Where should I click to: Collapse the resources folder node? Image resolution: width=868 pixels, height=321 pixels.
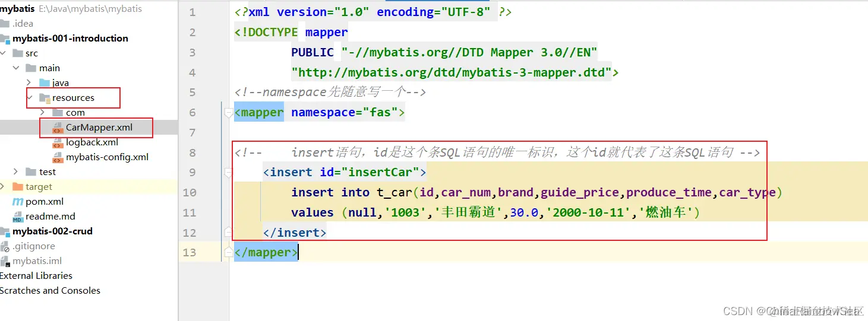30,98
